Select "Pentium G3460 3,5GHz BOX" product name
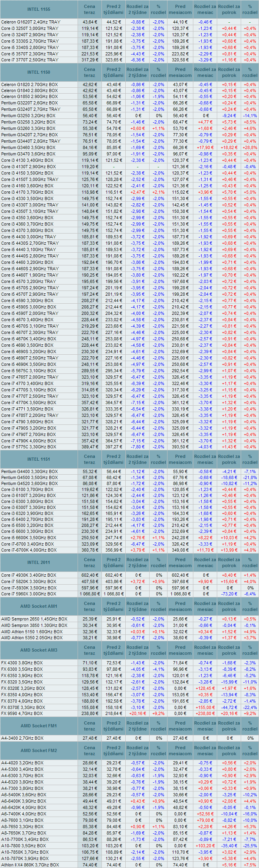Viewport: 259px width, 868px height. [x=28, y=147]
